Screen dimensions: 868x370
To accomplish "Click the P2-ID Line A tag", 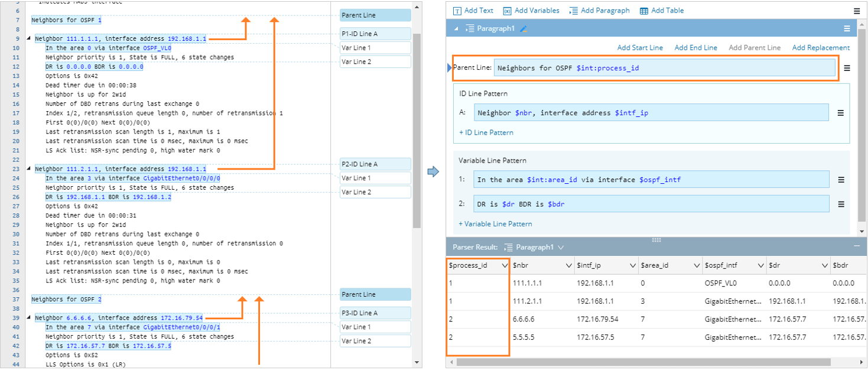I will [375, 164].
